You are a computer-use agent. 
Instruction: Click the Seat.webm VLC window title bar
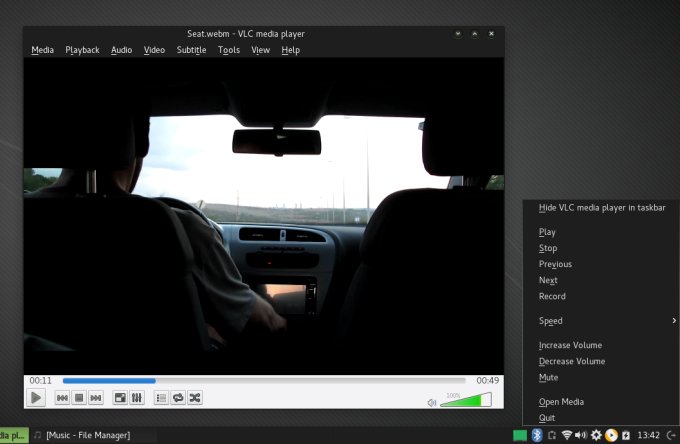[246, 34]
